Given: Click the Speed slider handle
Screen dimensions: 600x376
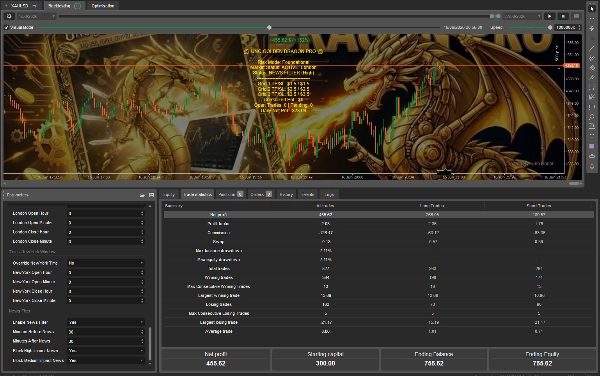Looking at the screenshot, I should (x=550, y=28).
